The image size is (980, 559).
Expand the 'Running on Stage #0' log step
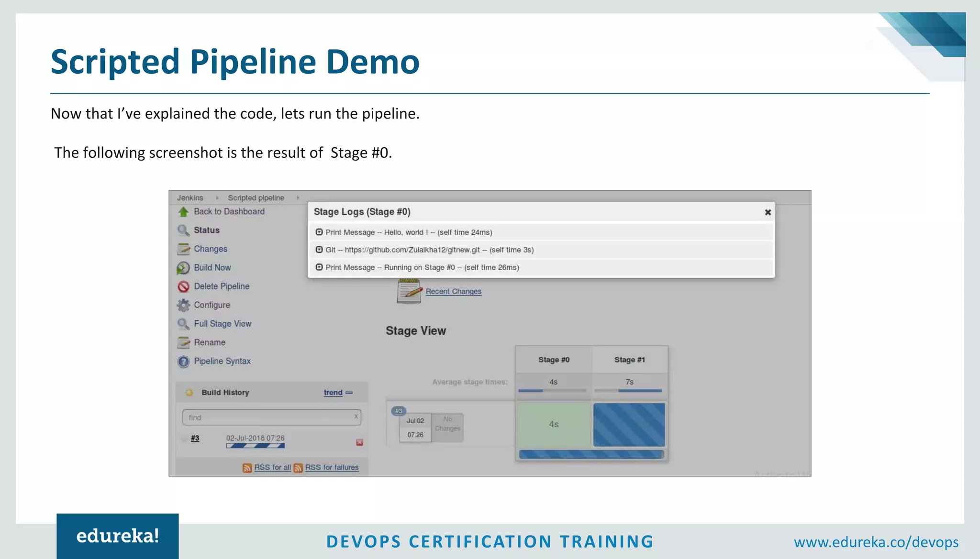point(319,267)
